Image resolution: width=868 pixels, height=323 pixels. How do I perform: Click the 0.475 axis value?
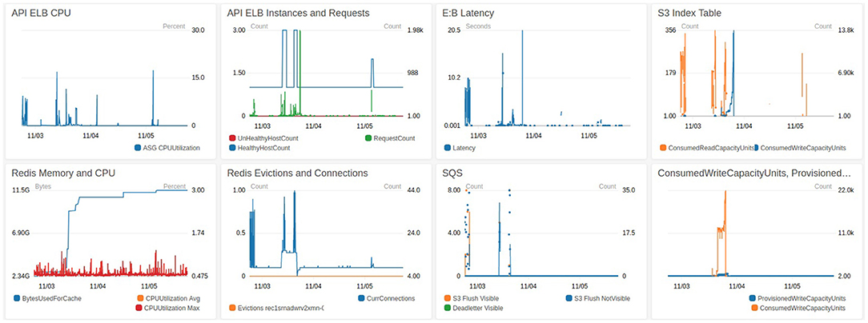pyautogui.click(x=200, y=276)
